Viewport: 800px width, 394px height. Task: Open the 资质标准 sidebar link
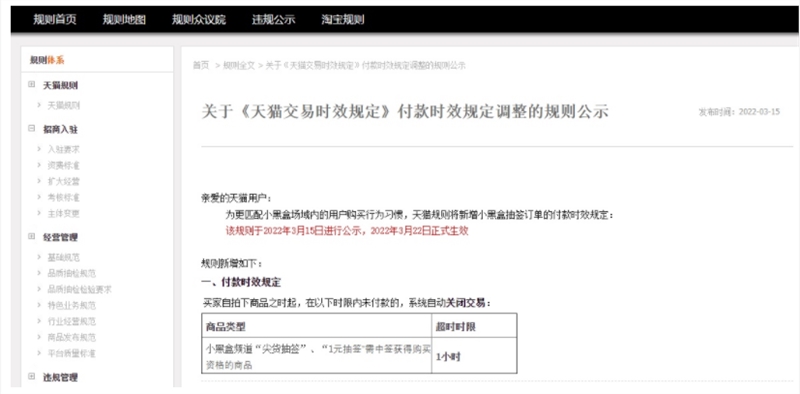click(64, 165)
